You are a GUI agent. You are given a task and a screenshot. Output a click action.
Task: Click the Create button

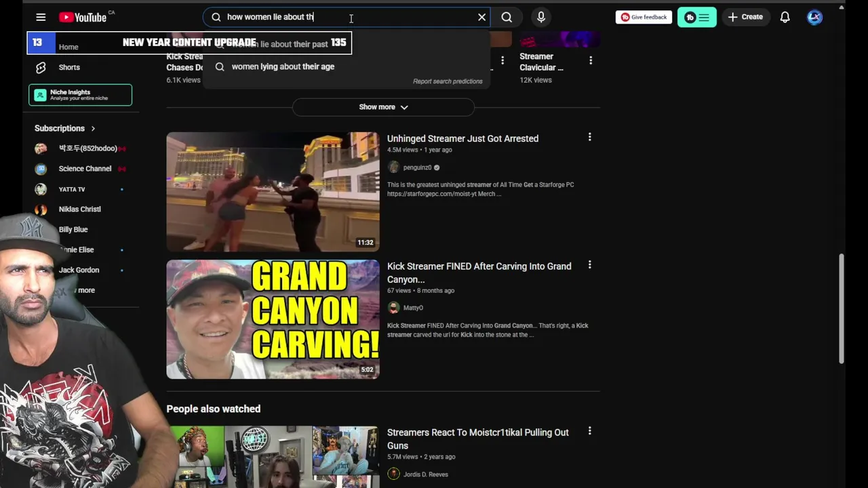(x=745, y=17)
